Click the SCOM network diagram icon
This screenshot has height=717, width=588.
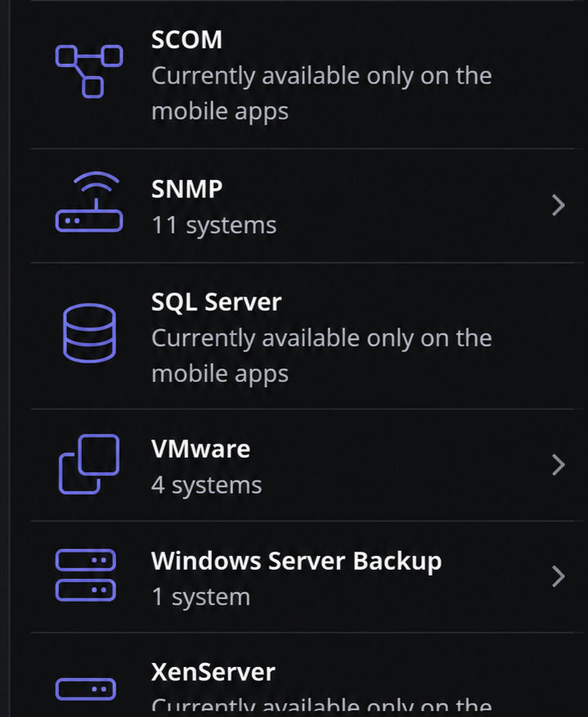(x=89, y=71)
